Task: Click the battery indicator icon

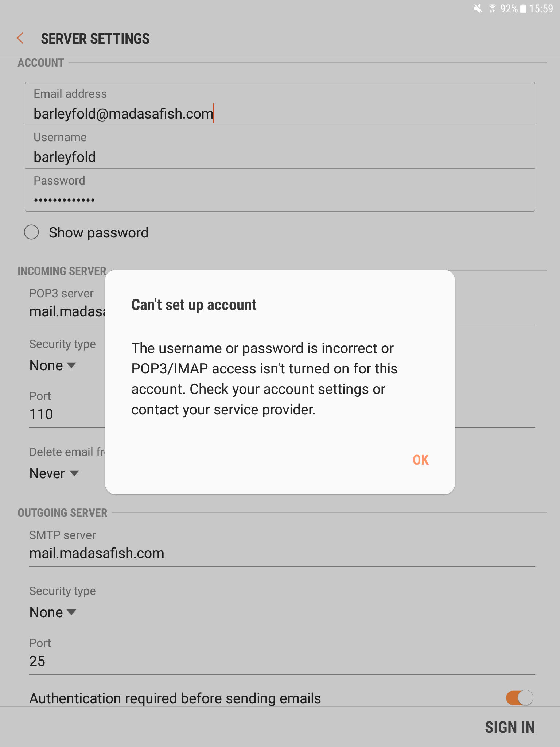Action: coord(523,9)
